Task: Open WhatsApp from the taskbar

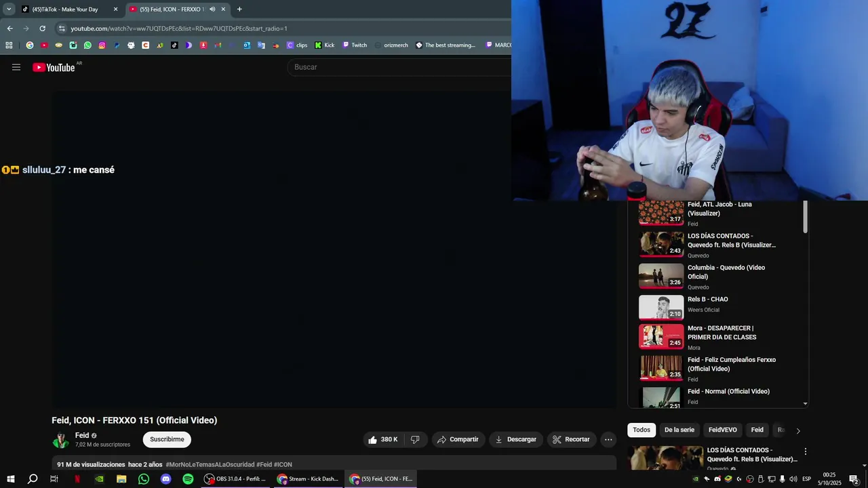Action: (x=144, y=479)
